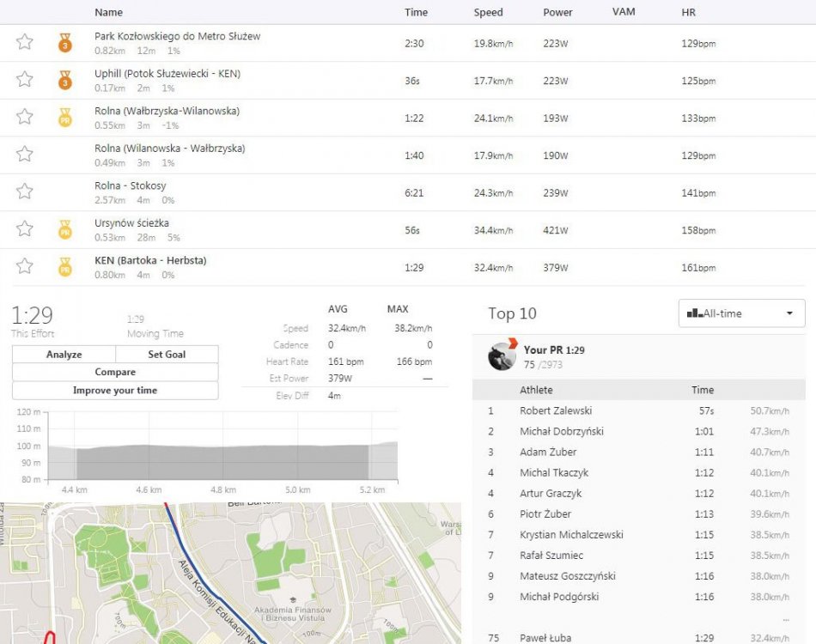Star the Park Kozłowskiego do Metro Służew segment
Image resolution: width=816 pixels, height=644 pixels.
[25, 42]
